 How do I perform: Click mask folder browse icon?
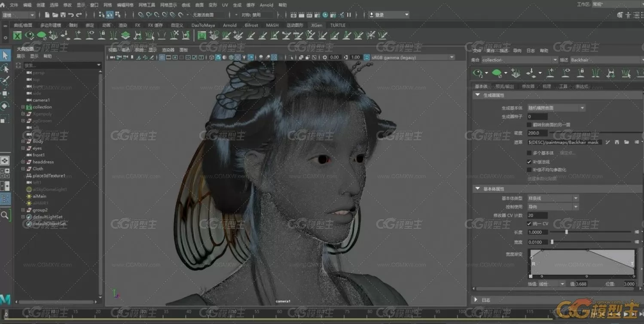(626, 142)
